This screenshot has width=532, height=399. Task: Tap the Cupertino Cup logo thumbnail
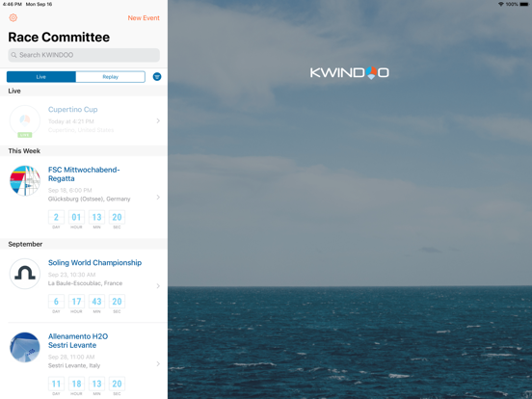click(x=25, y=120)
